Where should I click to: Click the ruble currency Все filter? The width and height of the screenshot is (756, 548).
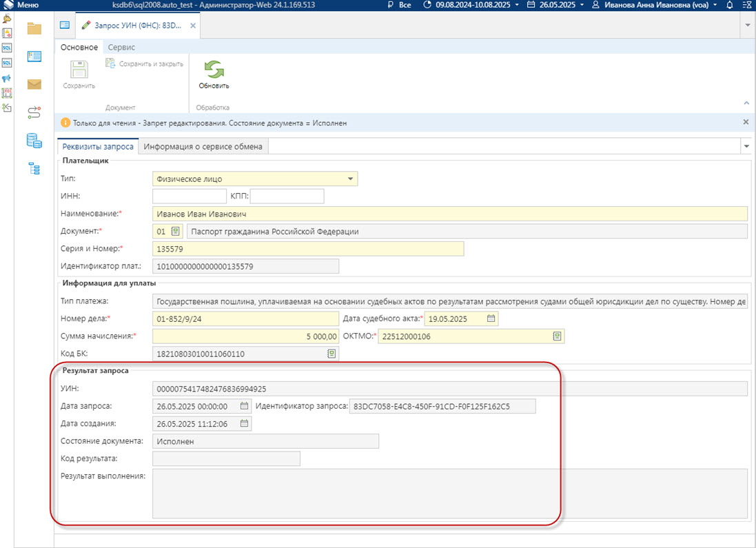[x=400, y=5]
